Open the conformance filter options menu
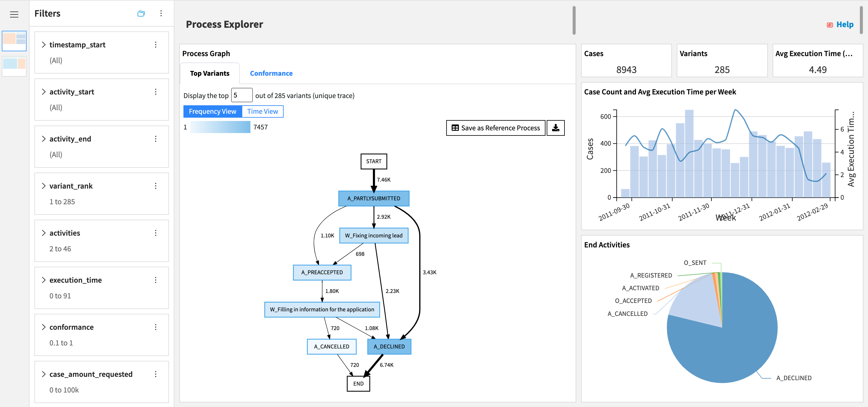 point(155,327)
